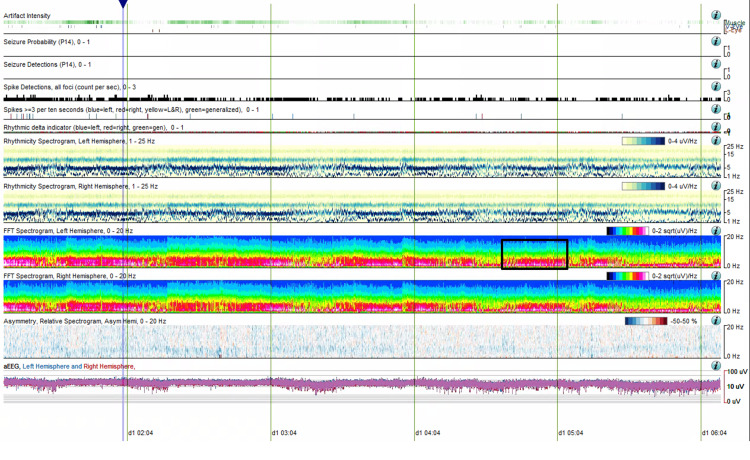Click info icon of Left Hemisphere Rhythmicity Spectrogram
Image resolution: width=750 pixels, height=460 pixels.
coord(716,141)
